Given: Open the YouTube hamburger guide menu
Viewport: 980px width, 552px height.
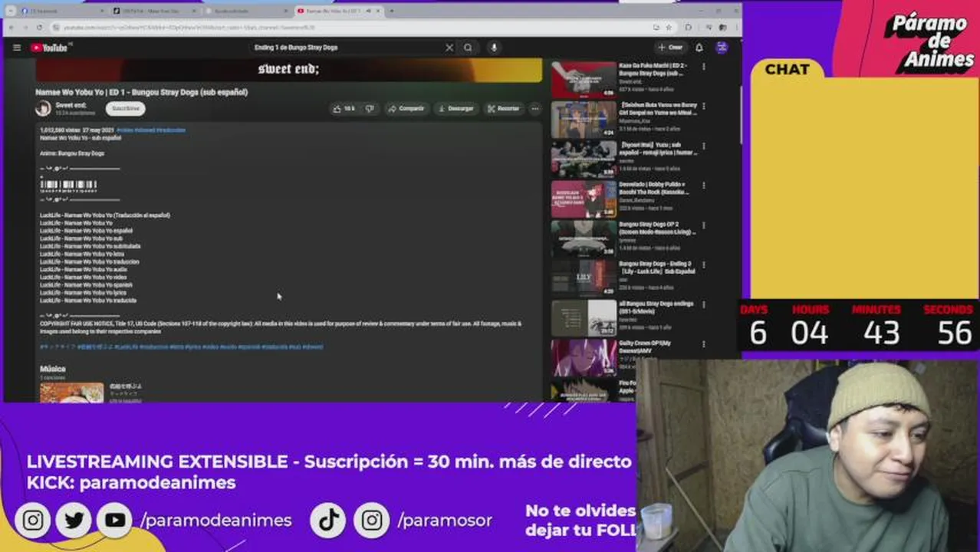Looking at the screenshot, I should (x=17, y=48).
